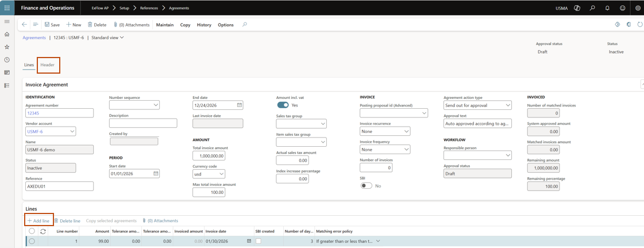Open Favorites star icon in sidebar
644x248 pixels.
point(7,47)
